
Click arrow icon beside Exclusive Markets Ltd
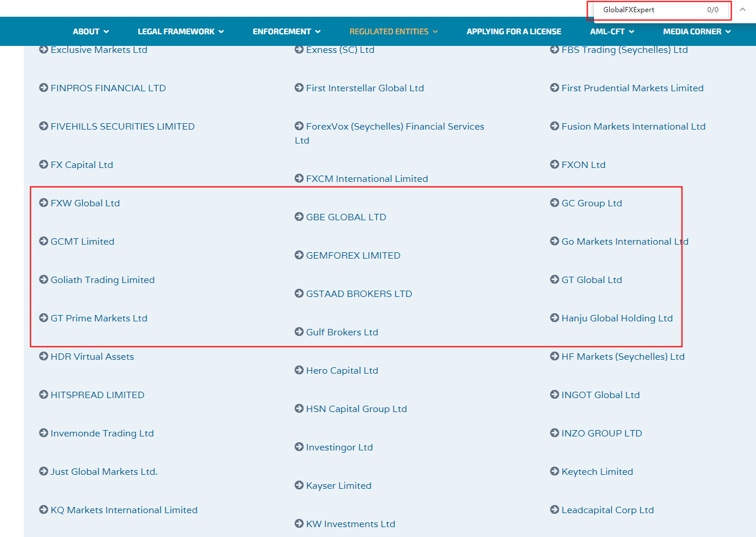[x=44, y=50]
